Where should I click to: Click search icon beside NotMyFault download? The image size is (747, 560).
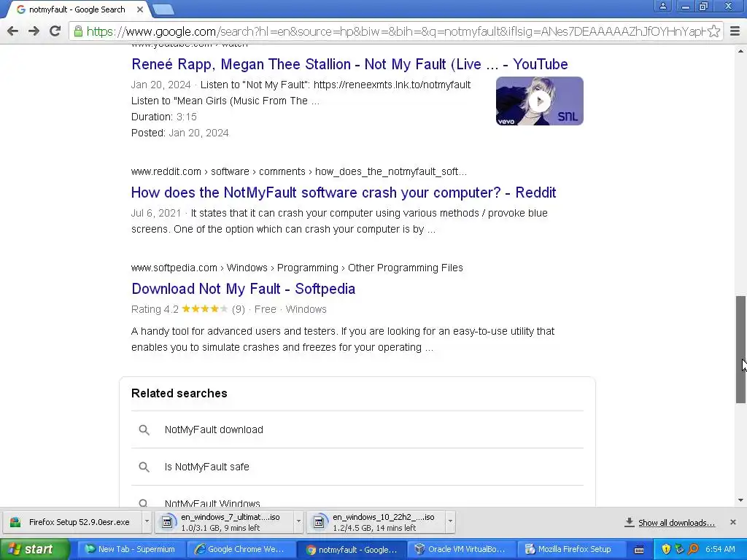click(144, 430)
